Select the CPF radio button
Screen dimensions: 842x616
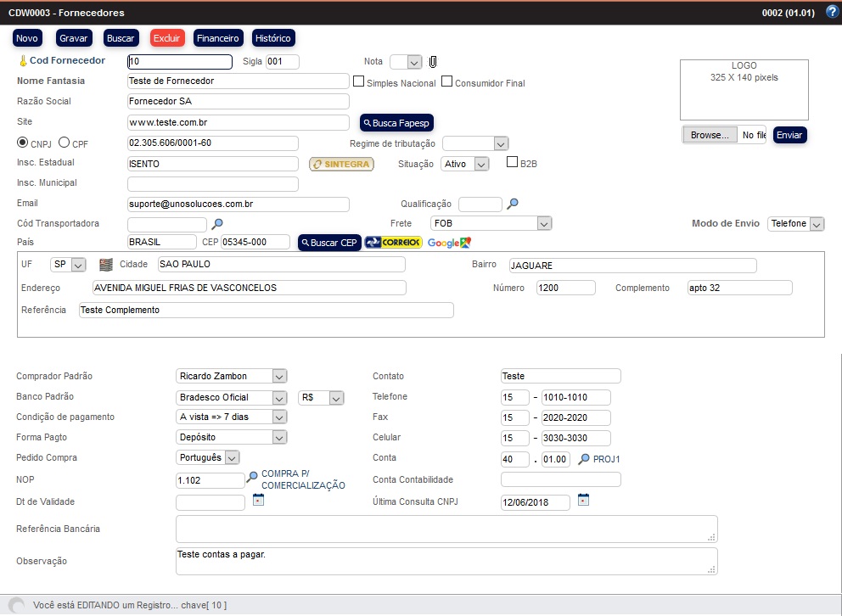pyautogui.click(x=65, y=143)
